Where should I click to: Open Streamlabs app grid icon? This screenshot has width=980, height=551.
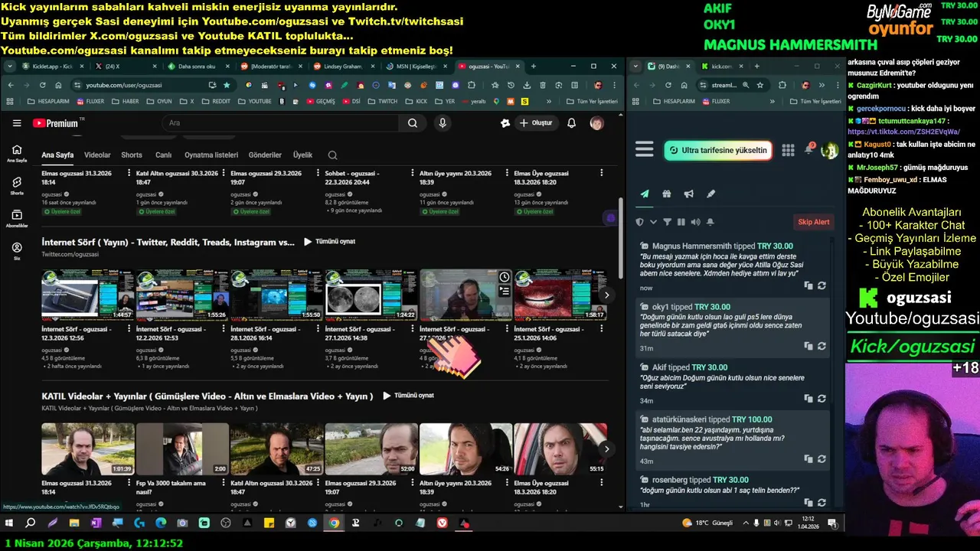point(788,150)
